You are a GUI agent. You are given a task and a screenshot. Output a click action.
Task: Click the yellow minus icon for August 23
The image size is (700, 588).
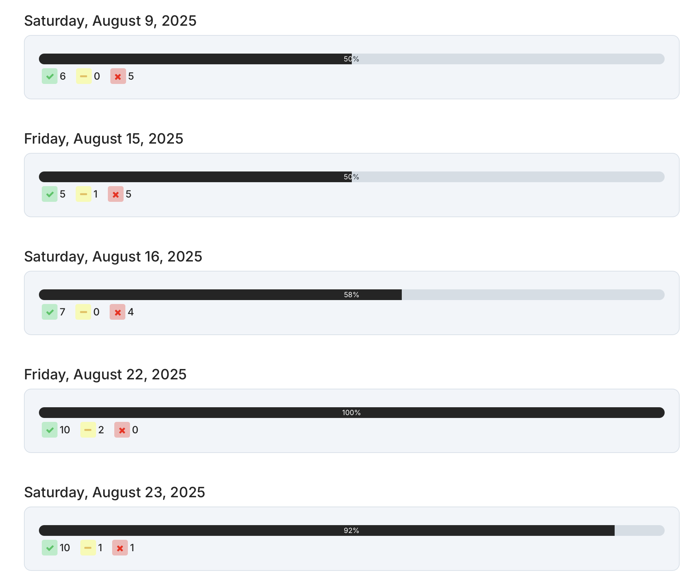click(88, 548)
